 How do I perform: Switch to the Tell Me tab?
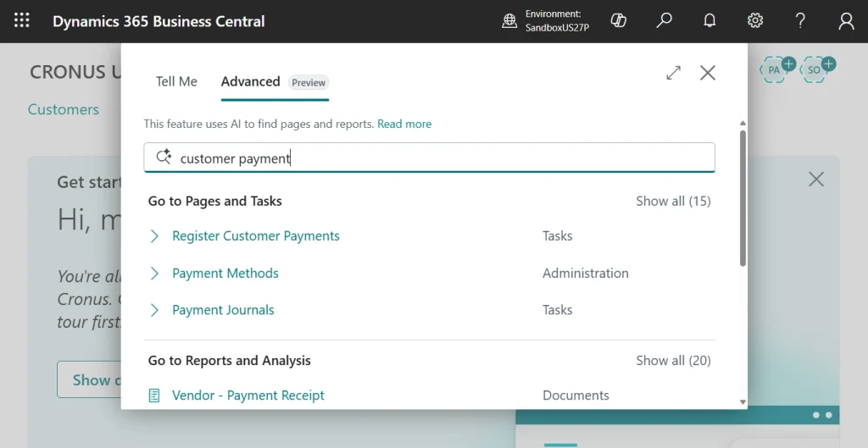[176, 81]
